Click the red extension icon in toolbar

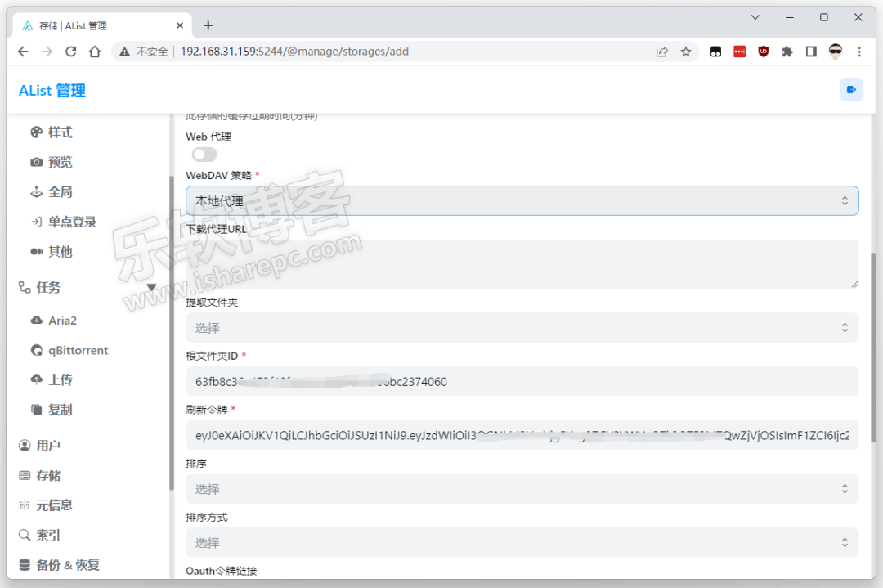(x=739, y=52)
